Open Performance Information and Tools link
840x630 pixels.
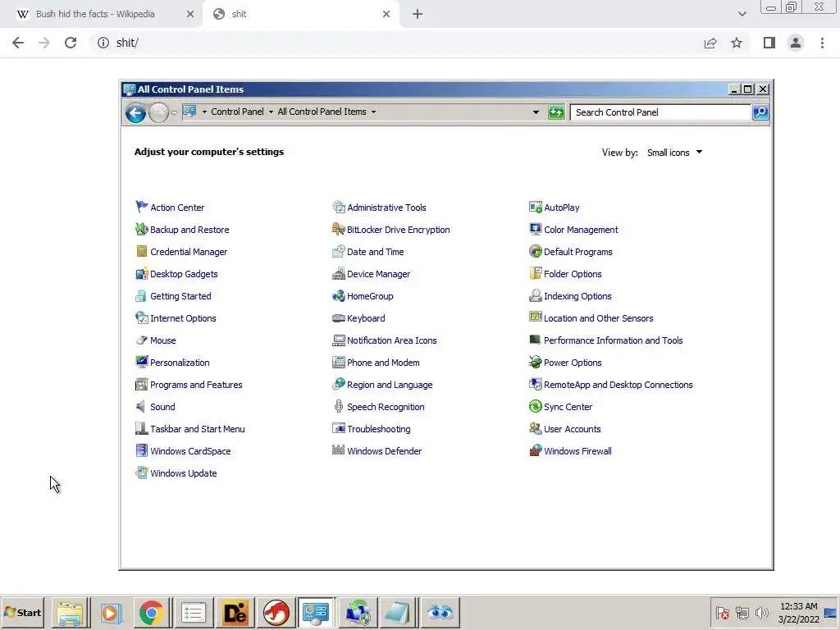click(613, 340)
